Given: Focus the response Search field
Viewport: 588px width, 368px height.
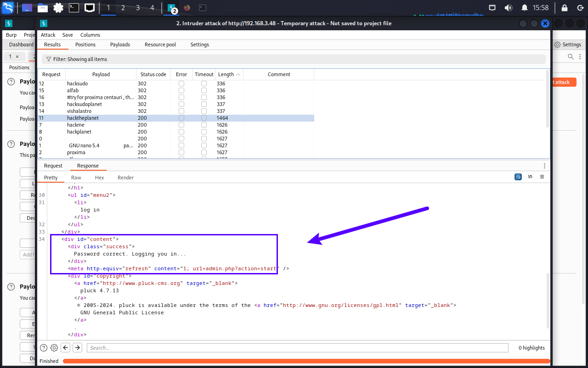Looking at the screenshot, I should 298,348.
